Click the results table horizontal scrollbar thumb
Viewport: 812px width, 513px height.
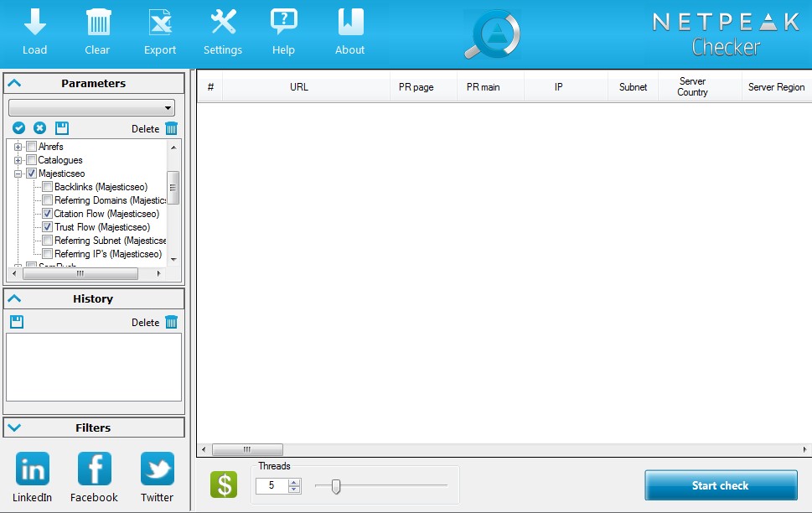point(247,449)
